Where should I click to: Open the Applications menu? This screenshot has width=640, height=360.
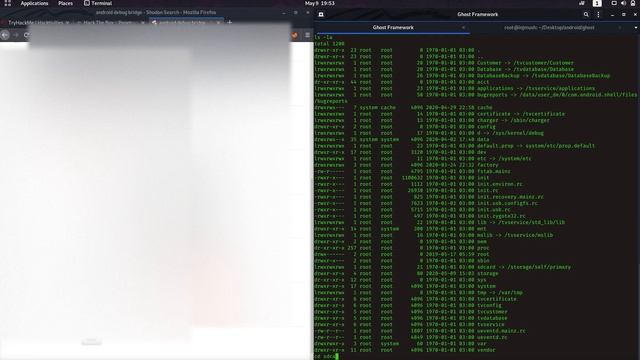tap(34, 3)
